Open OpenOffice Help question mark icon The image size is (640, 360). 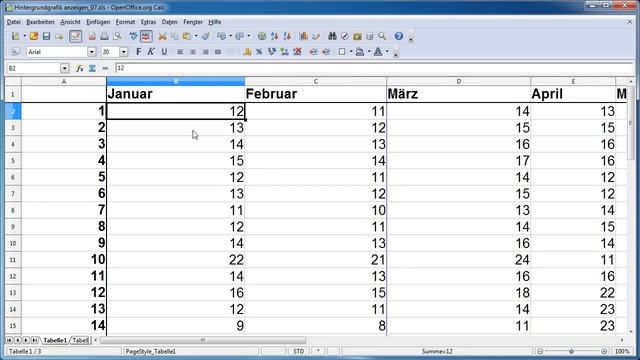[399, 36]
